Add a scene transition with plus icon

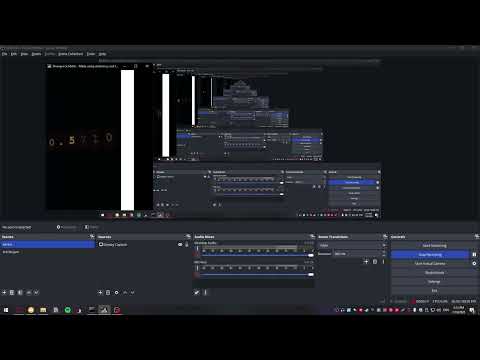tap(366, 262)
